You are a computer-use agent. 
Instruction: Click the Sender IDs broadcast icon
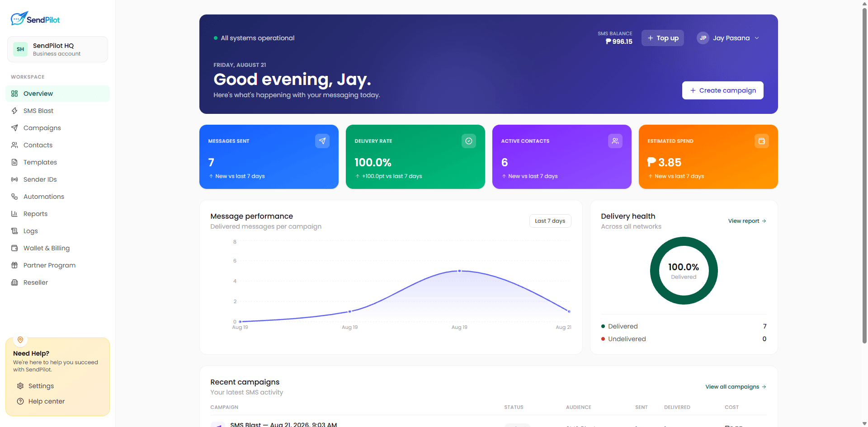14,179
